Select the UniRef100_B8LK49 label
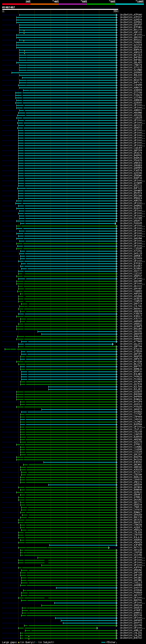146x644 pixels. point(131,75)
